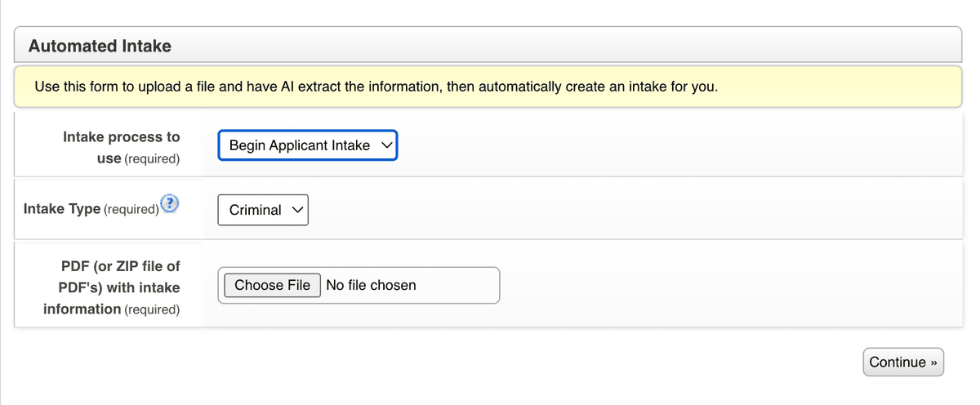
Task: Click the No file chosen text
Action: pyautogui.click(x=371, y=285)
